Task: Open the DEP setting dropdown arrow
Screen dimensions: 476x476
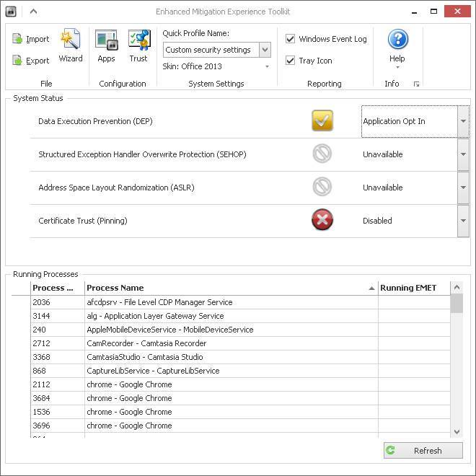Action: click(463, 121)
